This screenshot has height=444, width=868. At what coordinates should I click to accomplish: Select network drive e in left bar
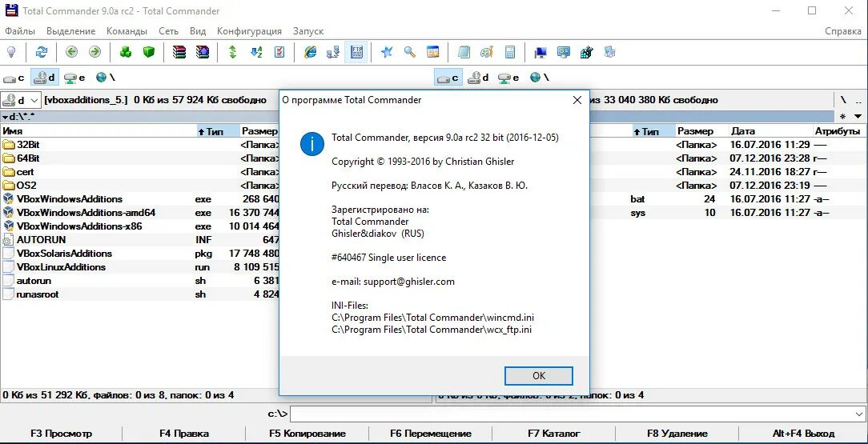coord(74,78)
